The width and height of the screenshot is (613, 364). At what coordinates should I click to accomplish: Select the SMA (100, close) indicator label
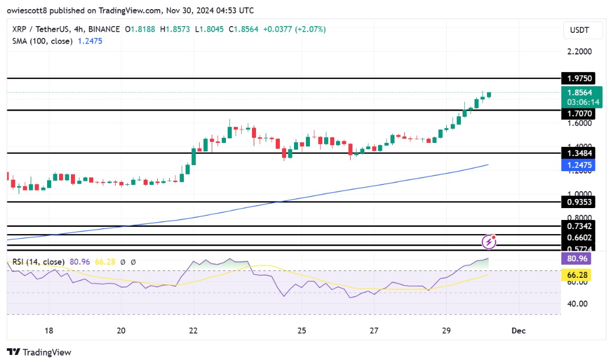click(42, 41)
